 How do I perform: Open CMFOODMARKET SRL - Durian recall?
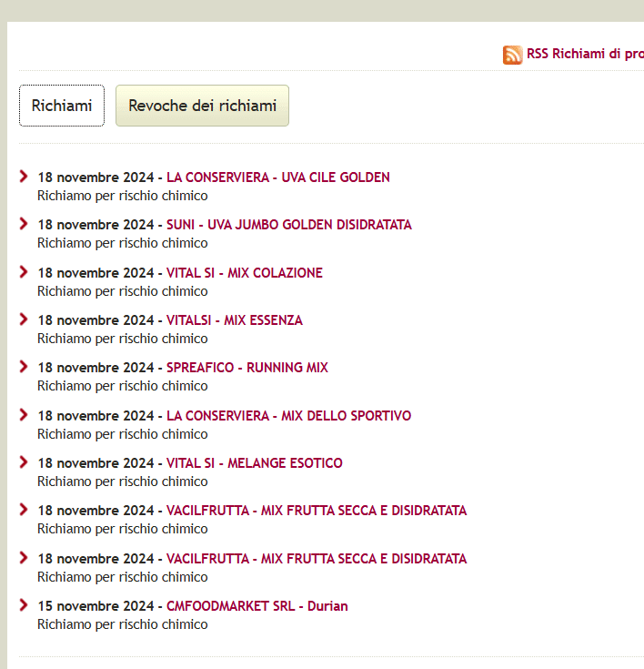coord(257,606)
